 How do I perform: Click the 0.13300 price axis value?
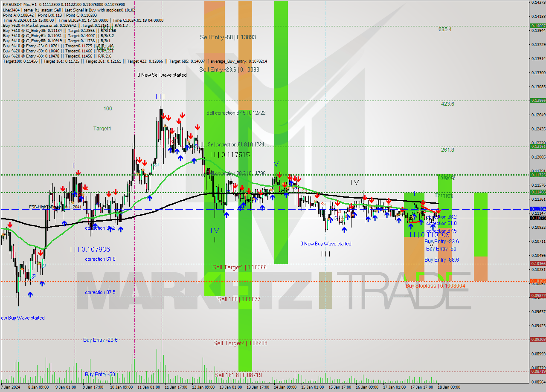[x=538, y=72]
